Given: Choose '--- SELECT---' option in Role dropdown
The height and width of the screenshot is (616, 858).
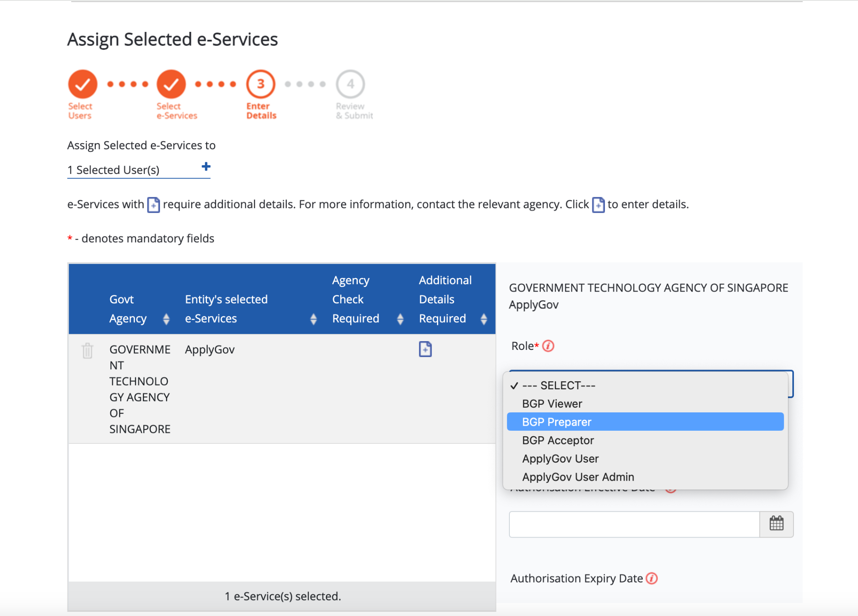Looking at the screenshot, I should (x=645, y=386).
